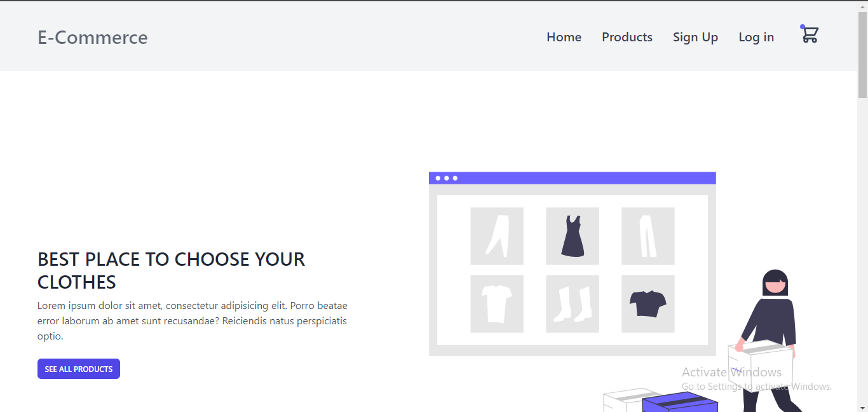This screenshot has height=412, width=868.
Task: Select the socks image in the illustration grid
Action: pyautogui.click(x=572, y=304)
